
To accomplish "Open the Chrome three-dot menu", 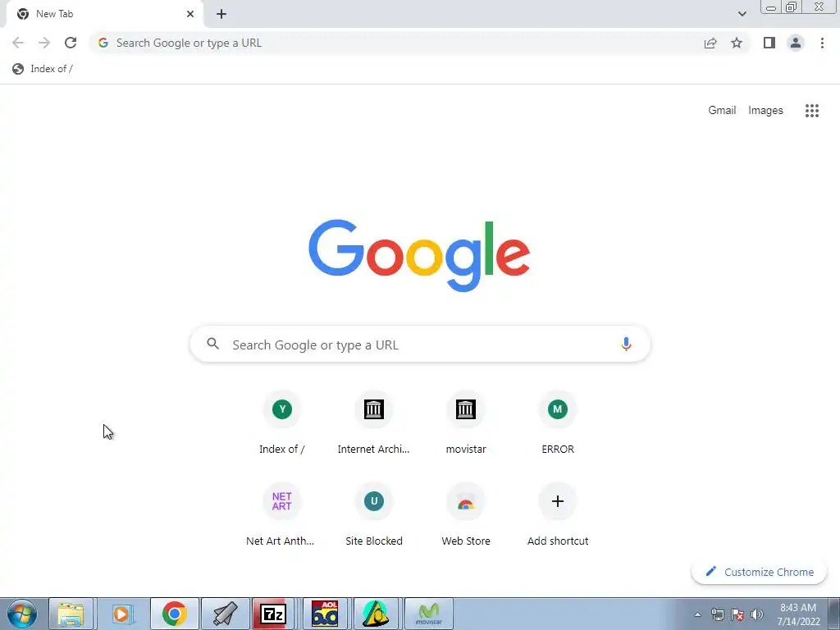I will click(822, 43).
